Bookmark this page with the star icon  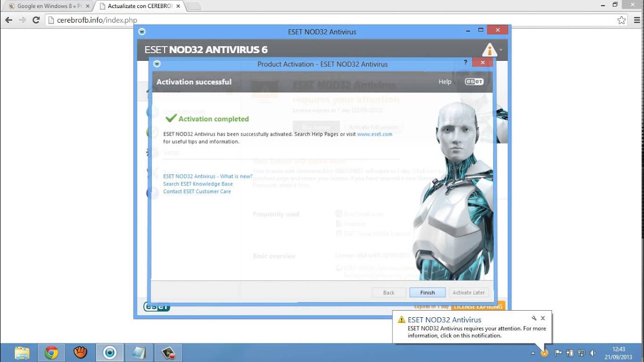pyautogui.click(x=622, y=20)
